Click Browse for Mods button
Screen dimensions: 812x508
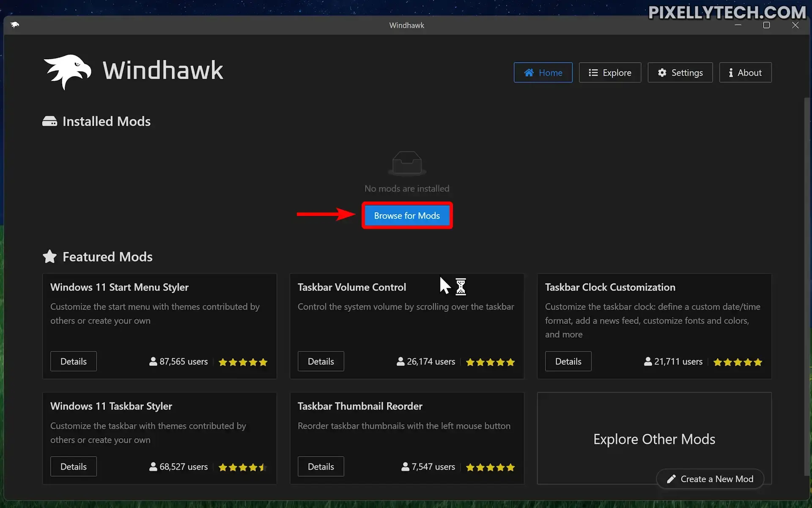(407, 215)
